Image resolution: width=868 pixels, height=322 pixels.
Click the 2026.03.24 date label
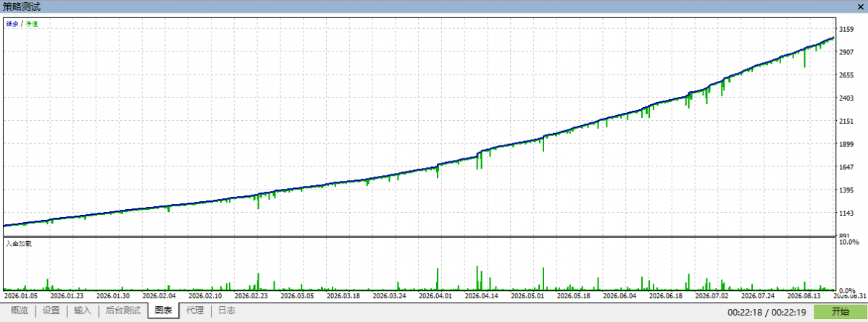click(x=389, y=296)
